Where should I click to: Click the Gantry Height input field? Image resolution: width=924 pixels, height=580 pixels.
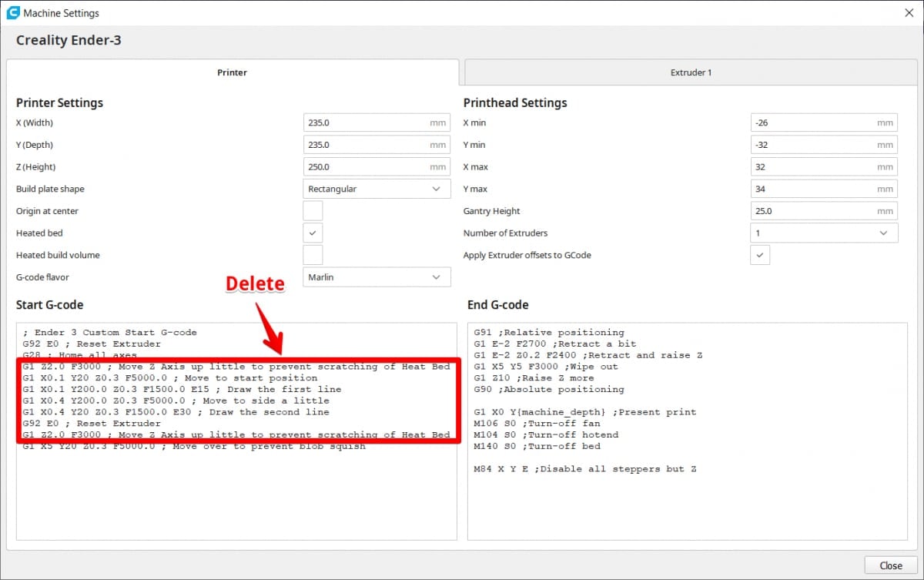[x=824, y=211]
